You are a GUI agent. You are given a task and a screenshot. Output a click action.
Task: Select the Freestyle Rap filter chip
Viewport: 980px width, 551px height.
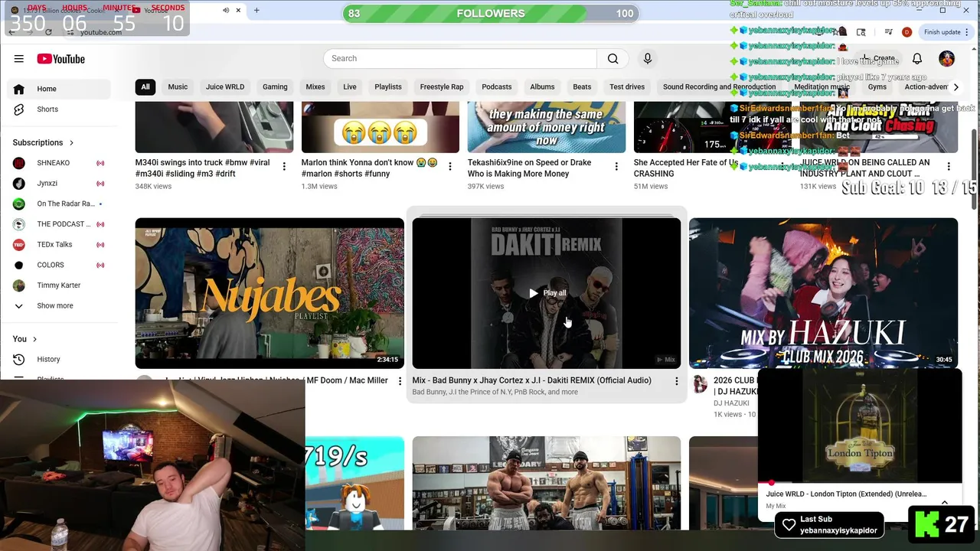point(442,87)
